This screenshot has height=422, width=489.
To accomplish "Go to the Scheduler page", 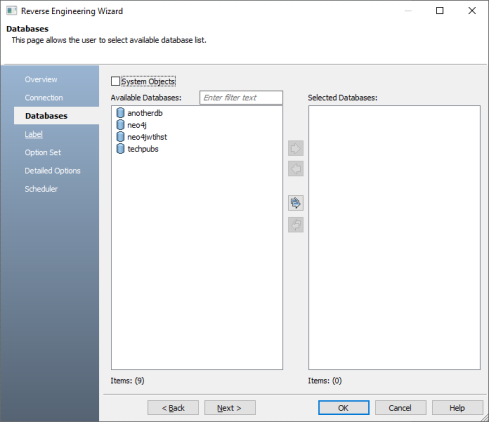I will 41,189.
